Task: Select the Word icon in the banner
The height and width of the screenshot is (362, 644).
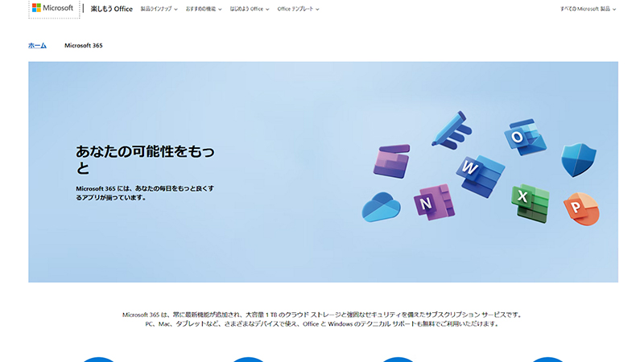Action: point(481,172)
